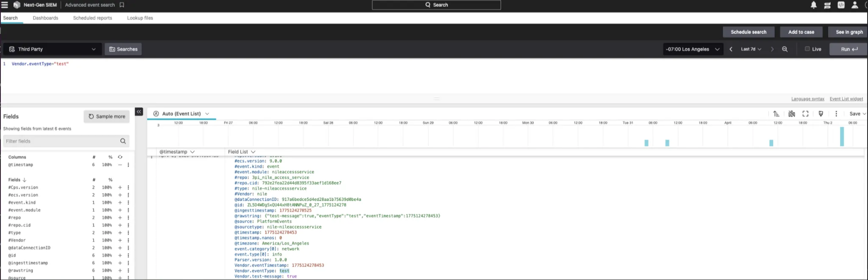Go to the previous time interval

pos(731,49)
